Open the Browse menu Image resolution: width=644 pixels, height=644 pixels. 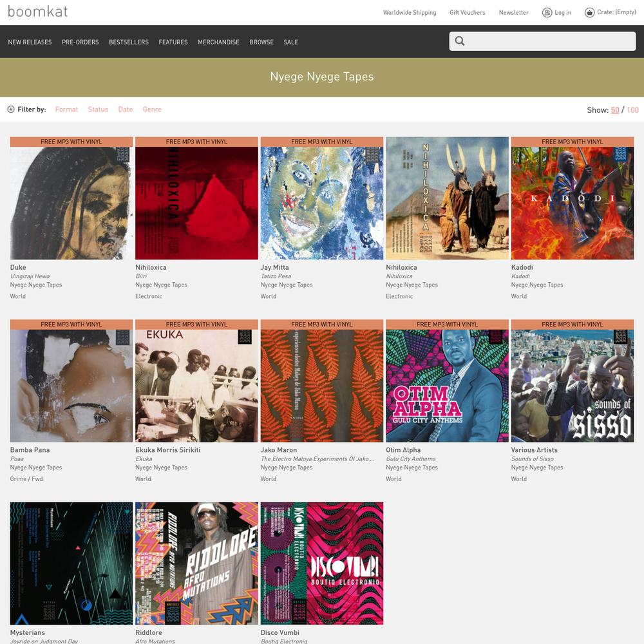[x=261, y=42]
